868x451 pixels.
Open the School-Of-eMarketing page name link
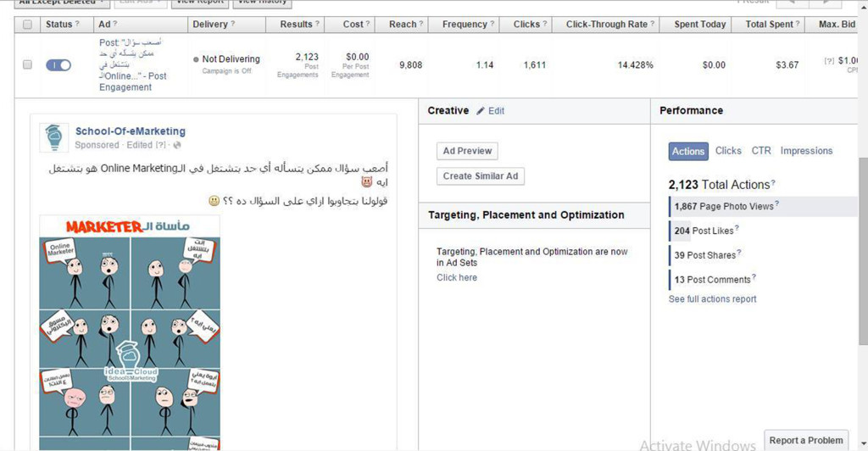(x=131, y=131)
